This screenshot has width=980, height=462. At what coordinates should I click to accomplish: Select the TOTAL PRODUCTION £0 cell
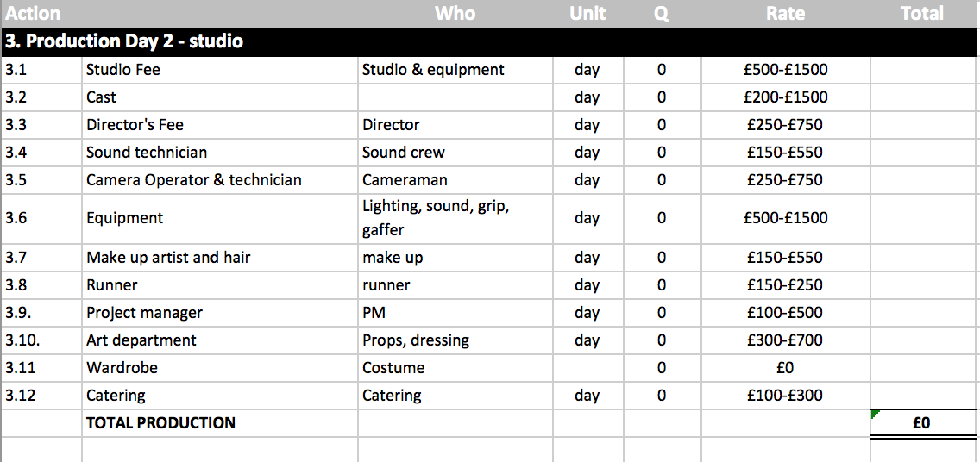click(922, 423)
